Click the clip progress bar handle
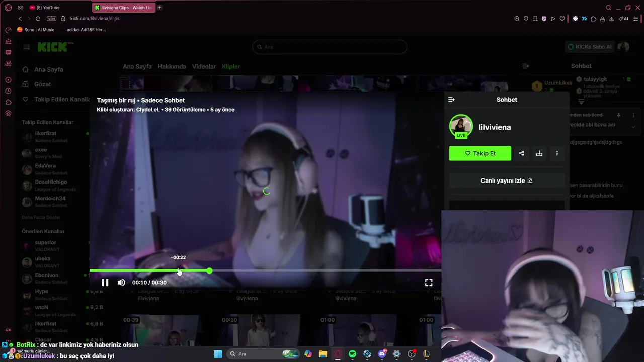 click(209, 271)
